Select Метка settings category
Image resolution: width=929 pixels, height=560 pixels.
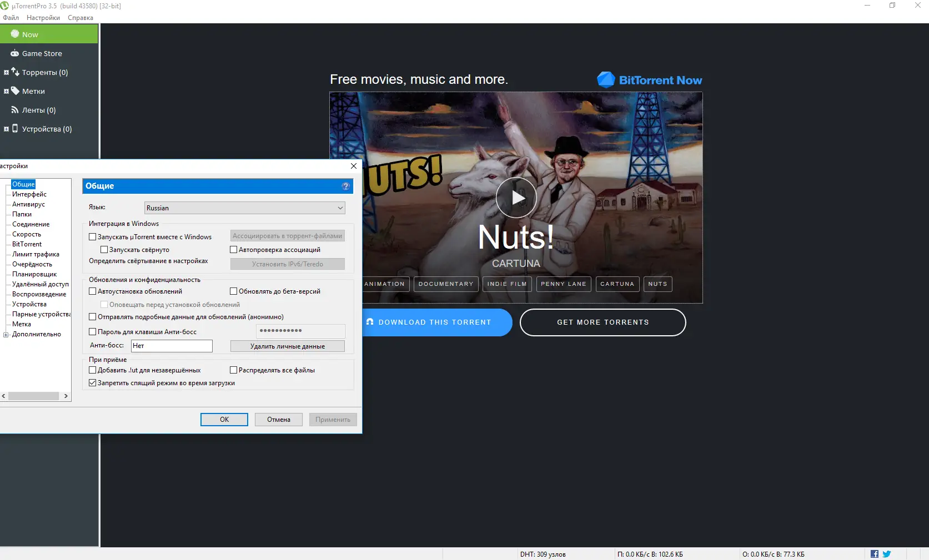click(22, 324)
